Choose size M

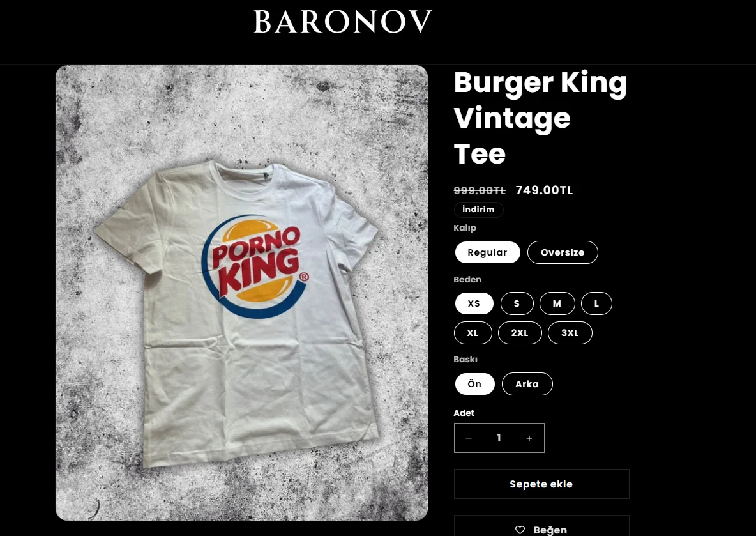pos(557,303)
